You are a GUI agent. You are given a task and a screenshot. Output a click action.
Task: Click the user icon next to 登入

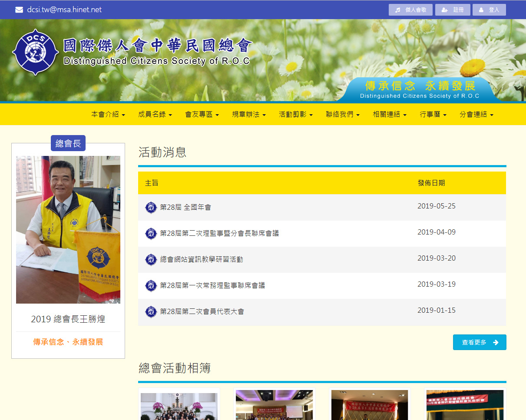coord(481,10)
